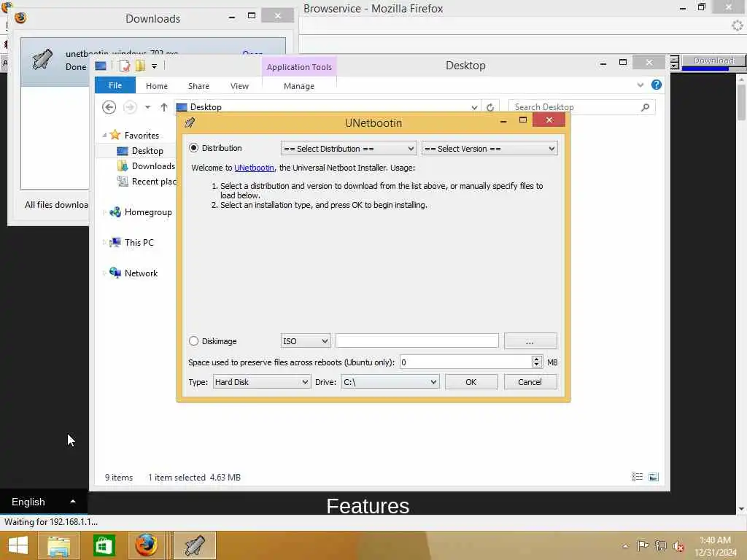Click the Properties quick access icon

tap(124, 66)
